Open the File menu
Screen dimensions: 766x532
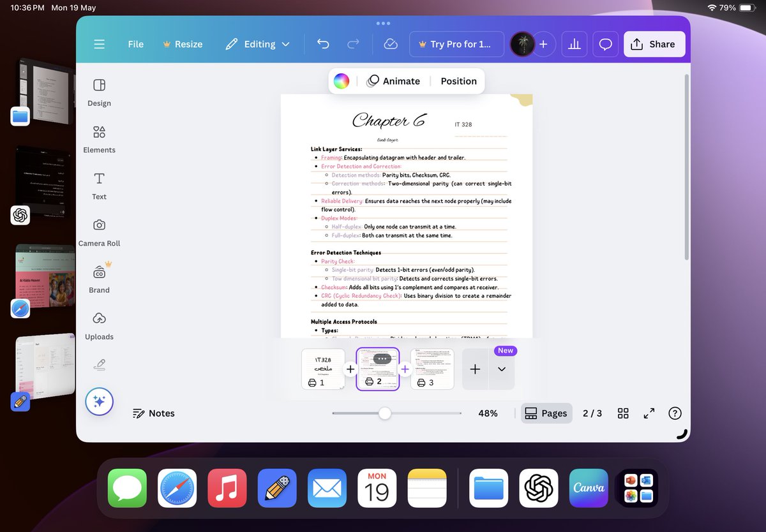click(x=135, y=44)
